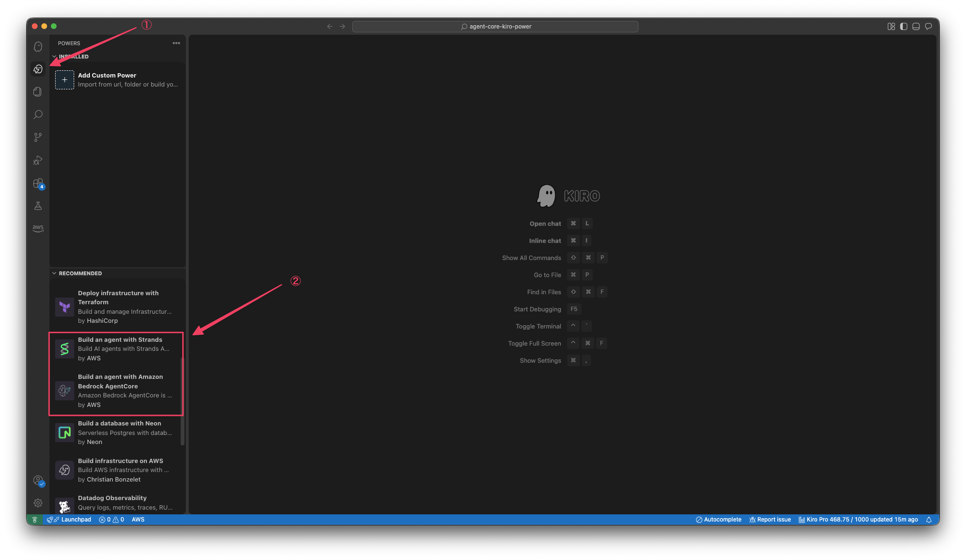
Task: Open Source Control view
Action: (38, 137)
